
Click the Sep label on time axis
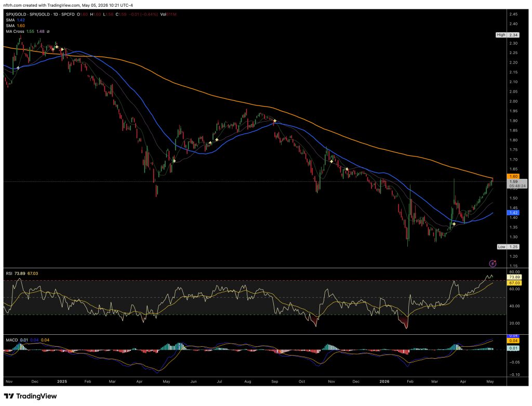275,382
